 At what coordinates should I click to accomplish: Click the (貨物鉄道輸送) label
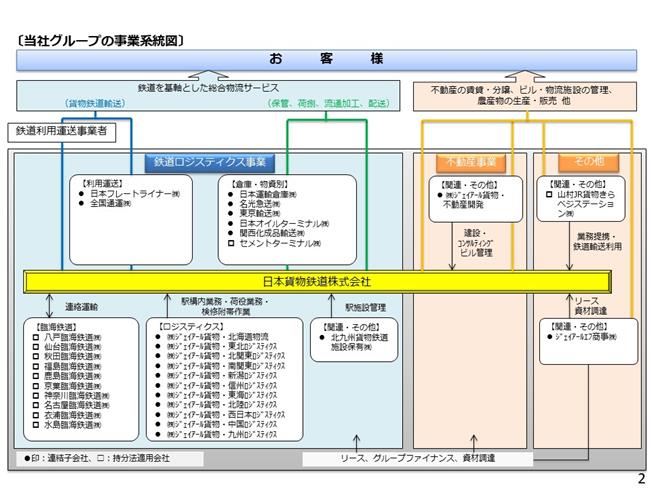click(95, 103)
